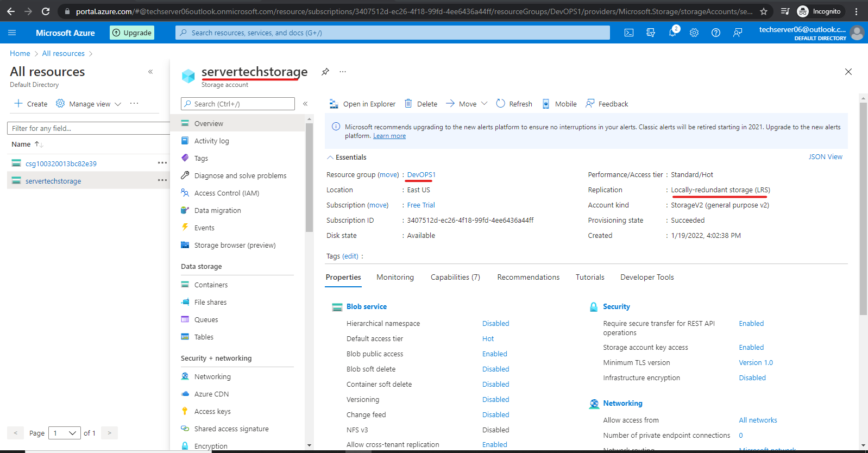The width and height of the screenshot is (868, 453).
Task: Open Access keys
Action: pos(212,411)
